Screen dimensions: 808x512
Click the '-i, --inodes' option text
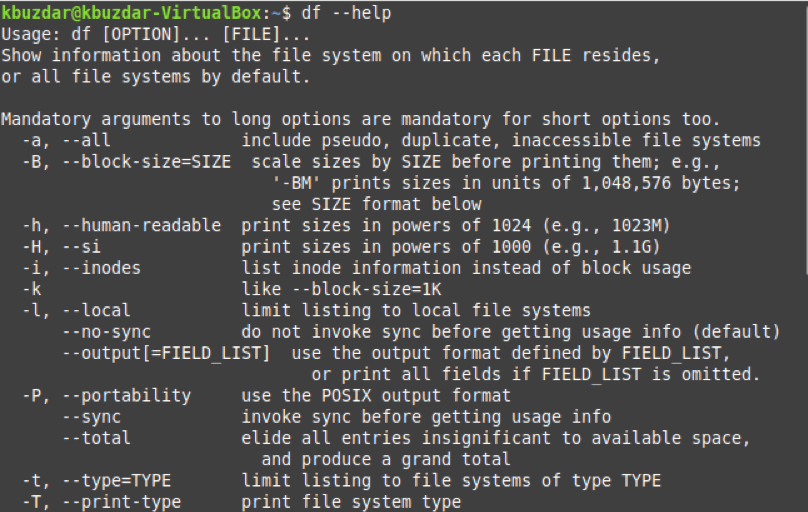[81, 268]
